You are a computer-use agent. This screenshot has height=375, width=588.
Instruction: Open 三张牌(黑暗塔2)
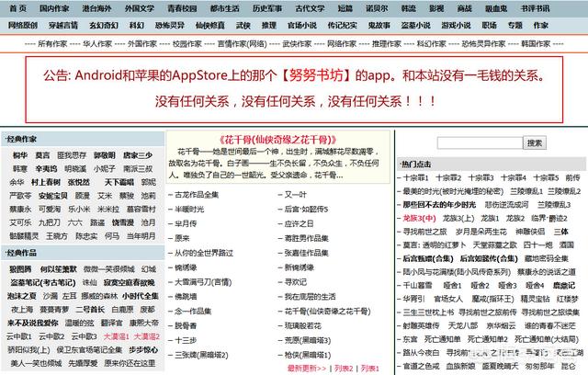[x=201, y=355]
